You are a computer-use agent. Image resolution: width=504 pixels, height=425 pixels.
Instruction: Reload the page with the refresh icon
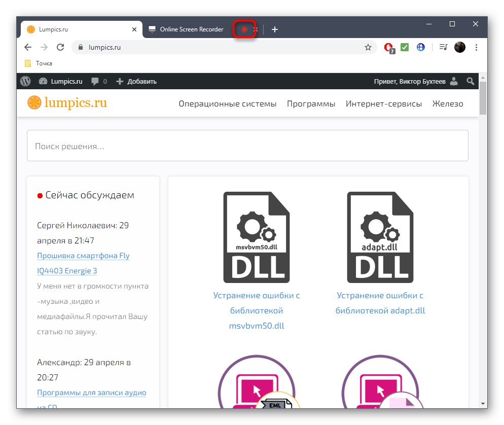pos(60,47)
